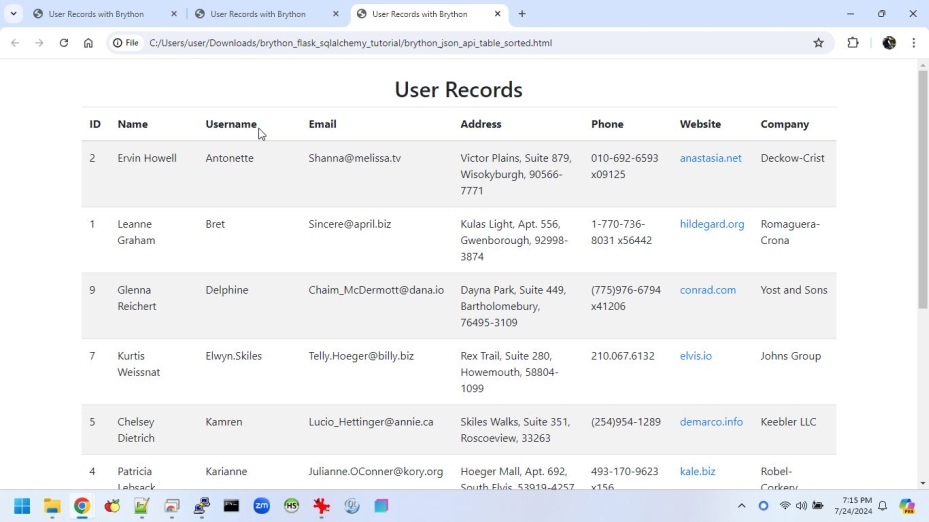Screen dimensions: 929x522
Task: Expand the tab search dropdown arrow
Action: [x=13, y=14]
